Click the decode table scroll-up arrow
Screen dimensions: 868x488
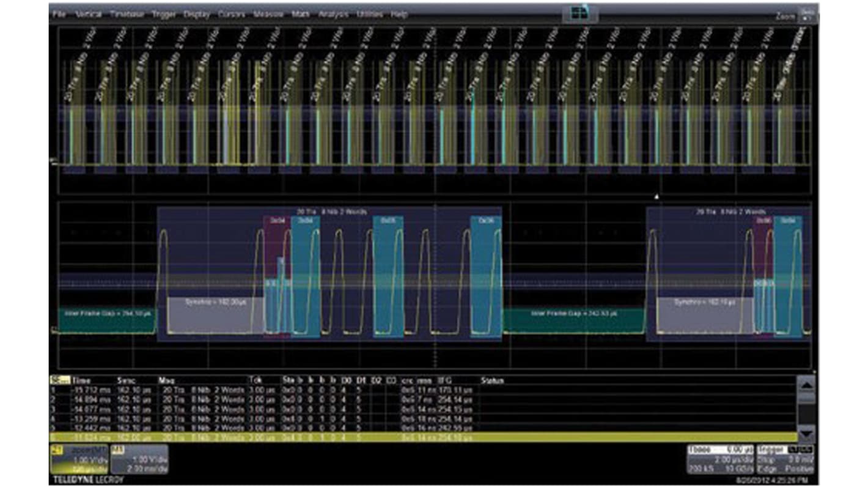tap(806, 385)
